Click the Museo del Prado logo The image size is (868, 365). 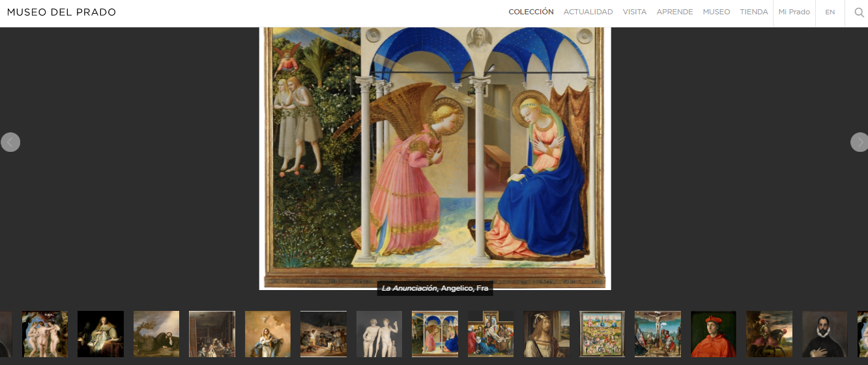click(x=61, y=12)
